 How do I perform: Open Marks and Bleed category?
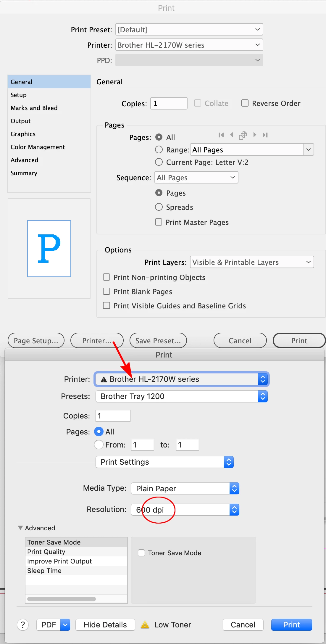pos(49,108)
